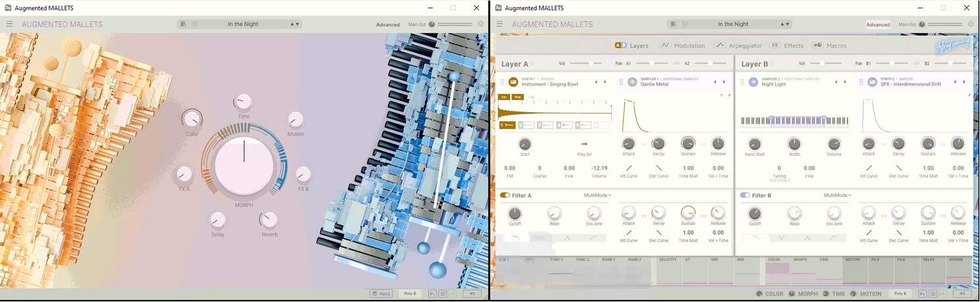Toggle the Filter A switch
Image resolution: width=980 pixels, height=302 pixels.
(505, 195)
